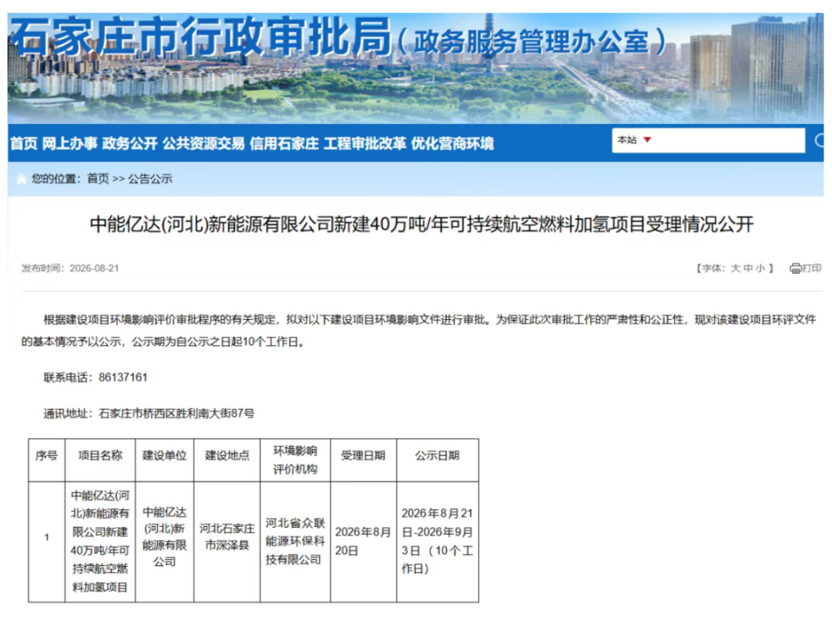Image resolution: width=832 pixels, height=644 pixels.
Task: Click the 公告公示 breadcrumb link
Action: [x=150, y=179]
